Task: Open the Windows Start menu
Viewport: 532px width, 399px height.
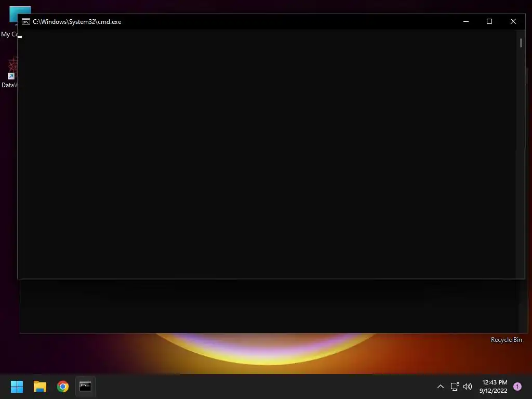Action: click(17, 387)
